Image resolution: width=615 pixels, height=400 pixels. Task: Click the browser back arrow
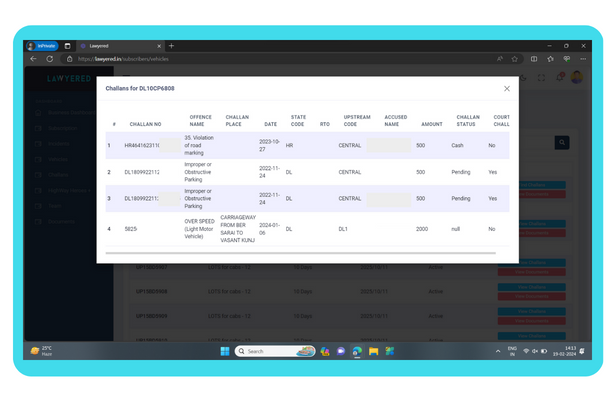(x=33, y=59)
